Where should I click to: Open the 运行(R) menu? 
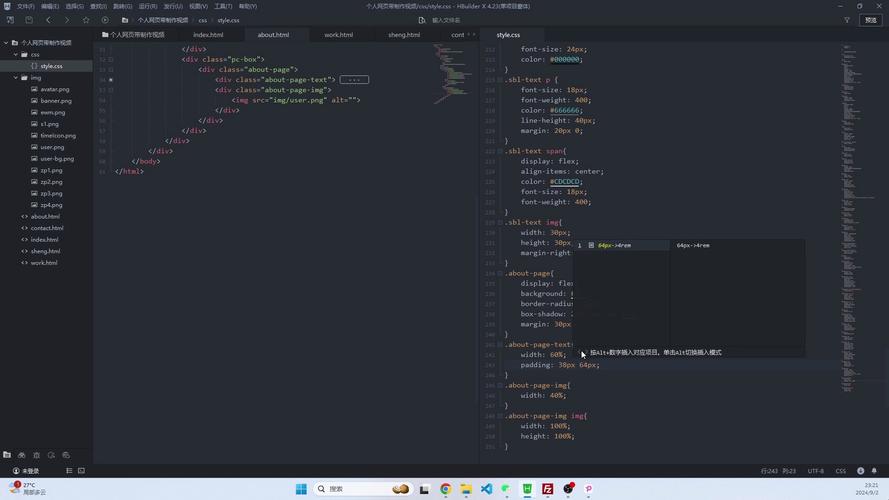(148, 6)
